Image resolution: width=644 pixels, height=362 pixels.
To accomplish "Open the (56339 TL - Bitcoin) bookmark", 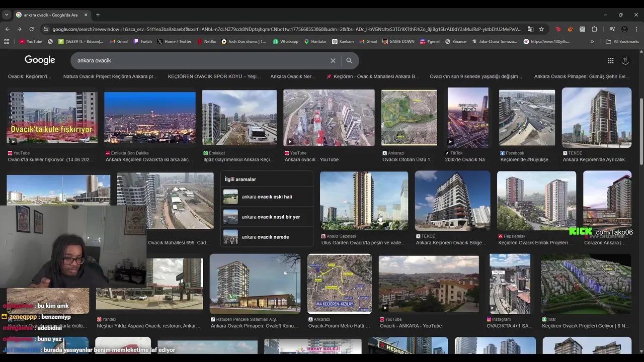I will pyautogui.click(x=80, y=42).
